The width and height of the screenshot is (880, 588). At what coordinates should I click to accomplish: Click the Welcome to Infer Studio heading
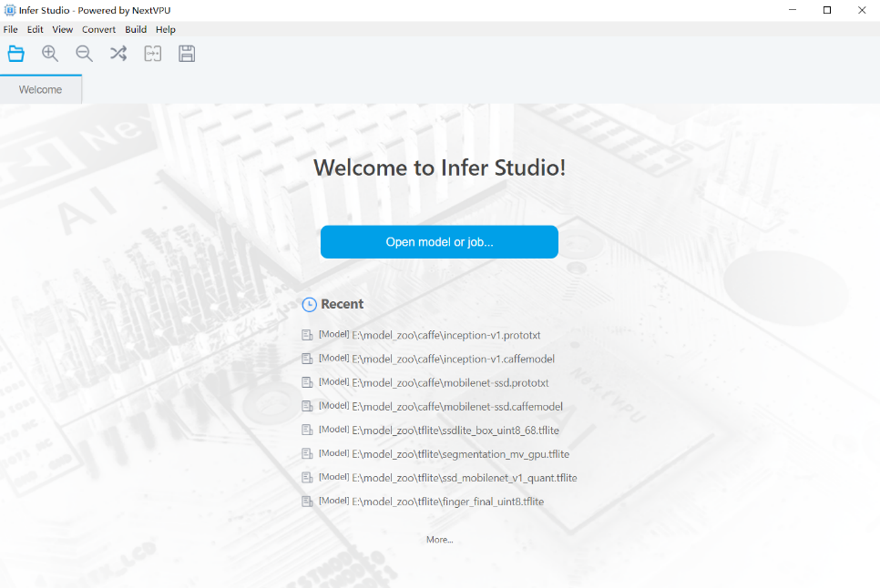coord(439,167)
